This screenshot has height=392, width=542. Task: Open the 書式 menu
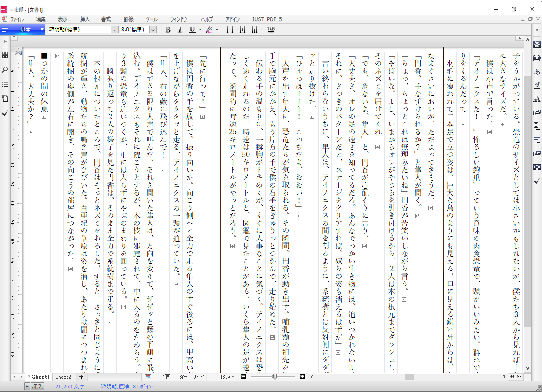(106, 19)
